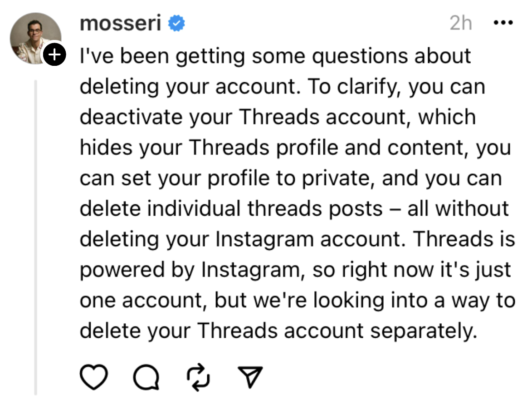Share the post via paper plane icon
The width and height of the screenshot is (532, 405).
[x=249, y=377]
